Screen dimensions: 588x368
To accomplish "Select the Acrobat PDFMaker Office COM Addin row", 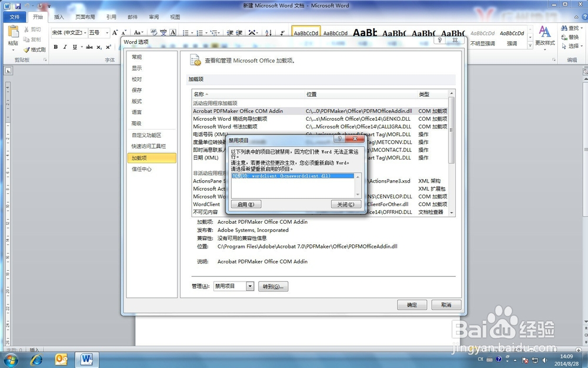I will pos(320,111).
